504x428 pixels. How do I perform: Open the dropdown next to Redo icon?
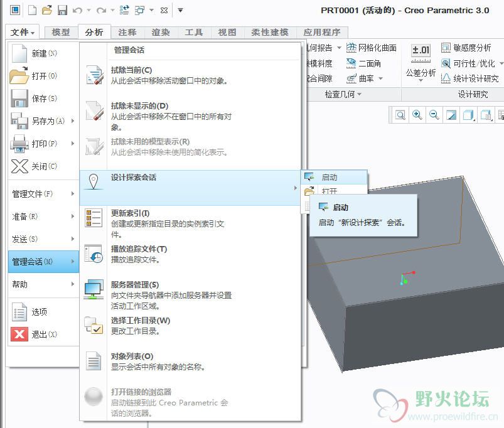(112, 11)
